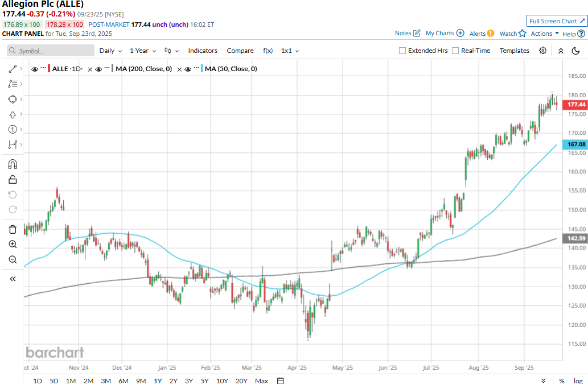Open the Fibonacci retracement tool group
588x385 pixels.
coord(13,84)
